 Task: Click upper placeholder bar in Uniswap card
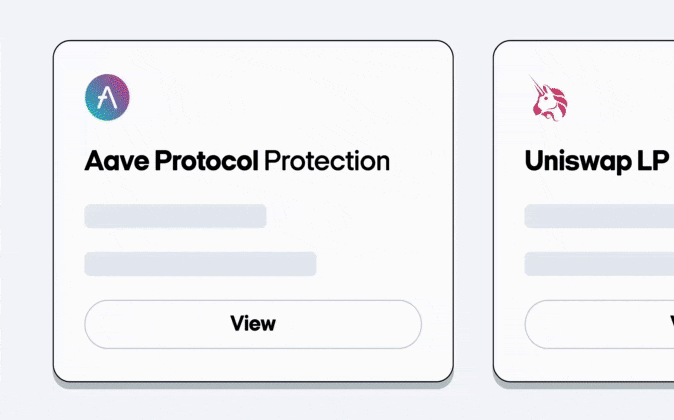599,216
